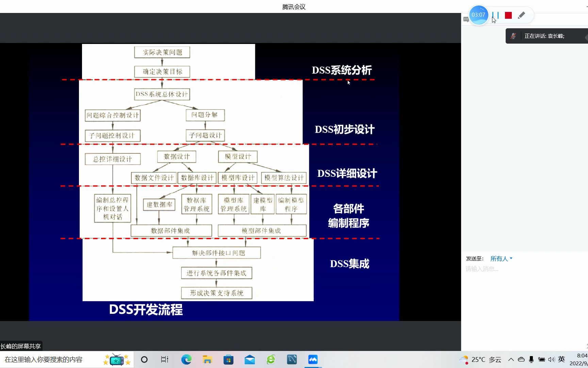Switch to Tencent Meeting taskbar icon

(x=313, y=359)
